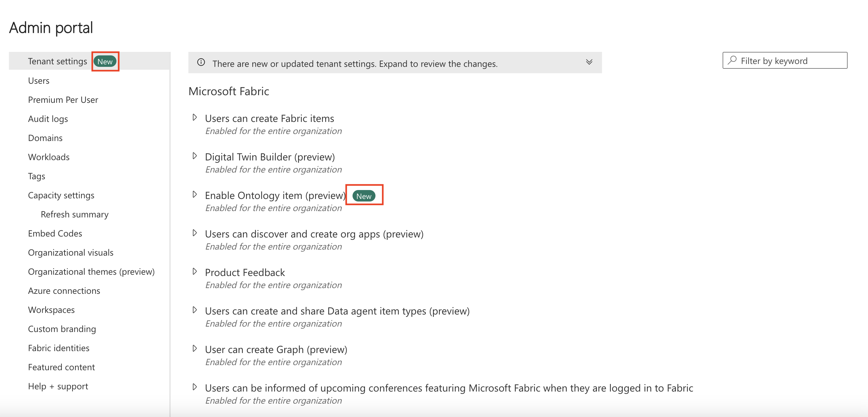Click the New badge beside Tenant settings
Viewport: 868px width, 417px height.
[x=105, y=61]
